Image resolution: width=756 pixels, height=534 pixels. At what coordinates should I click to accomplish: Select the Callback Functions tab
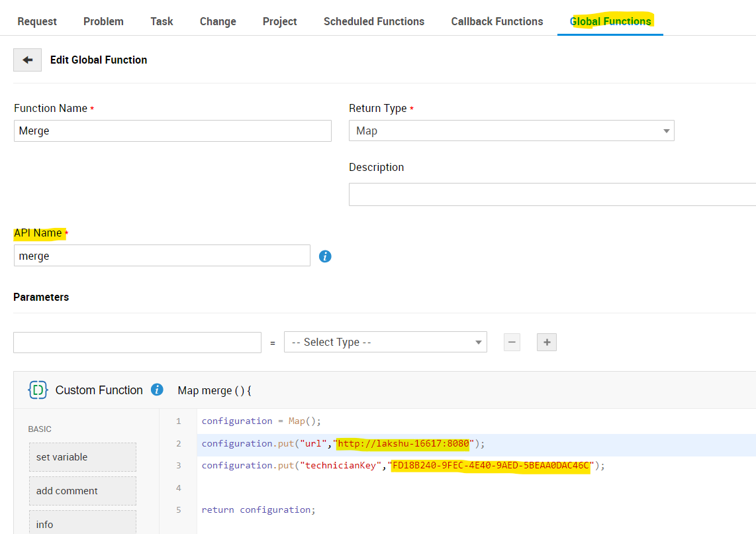pyautogui.click(x=497, y=21)
